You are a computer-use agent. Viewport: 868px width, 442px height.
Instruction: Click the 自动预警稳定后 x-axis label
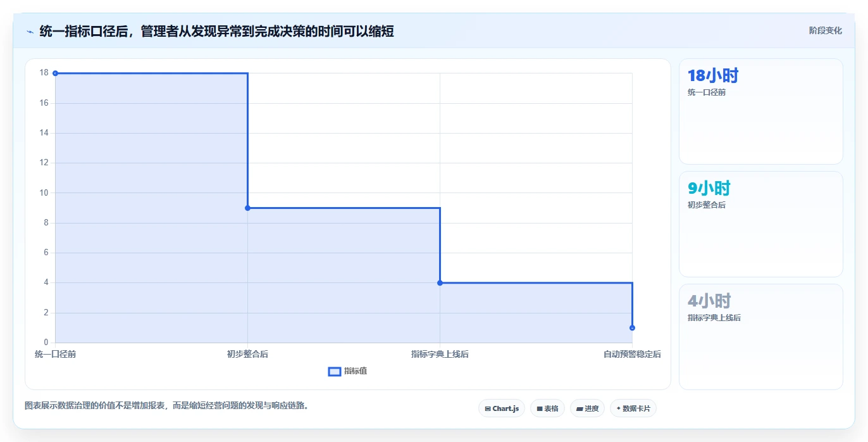632,354
